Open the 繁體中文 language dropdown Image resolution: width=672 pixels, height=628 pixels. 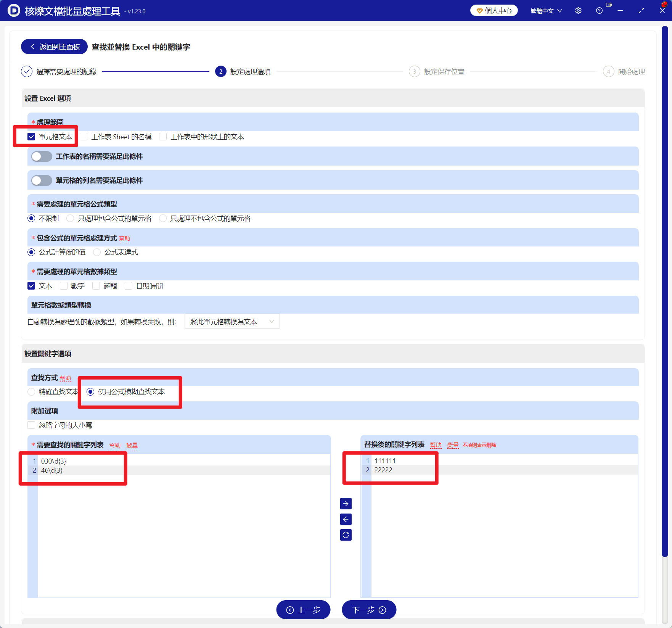click(546, 11)
